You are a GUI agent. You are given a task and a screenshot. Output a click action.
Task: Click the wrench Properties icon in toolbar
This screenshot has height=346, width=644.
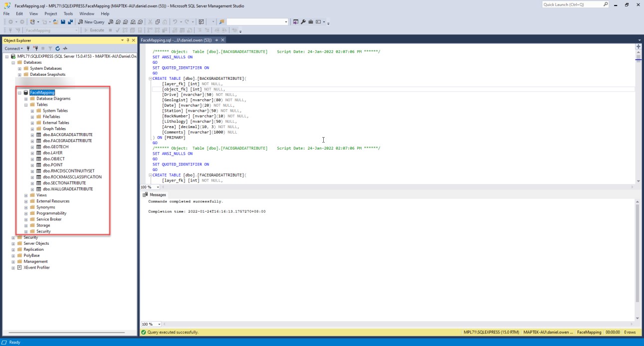303,22
